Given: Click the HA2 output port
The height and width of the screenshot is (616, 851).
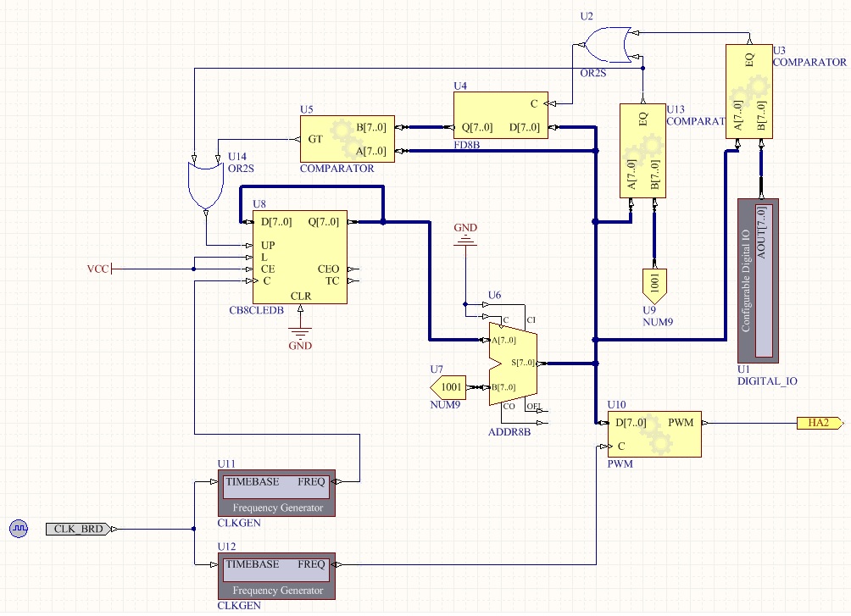Looking at the screenshot, I should [819, 423].
